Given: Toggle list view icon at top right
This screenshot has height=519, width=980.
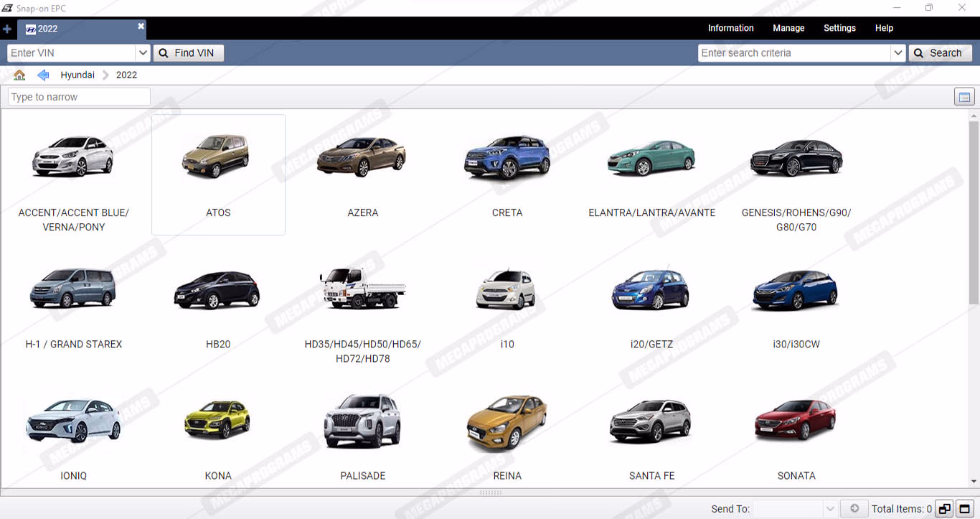Looking at the screenshot, I should (964, 98).
